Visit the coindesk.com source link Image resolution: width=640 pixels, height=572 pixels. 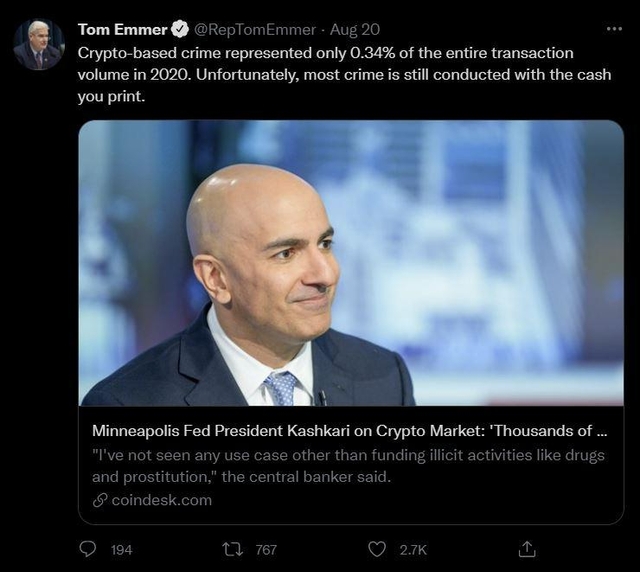tap(161, 500)
